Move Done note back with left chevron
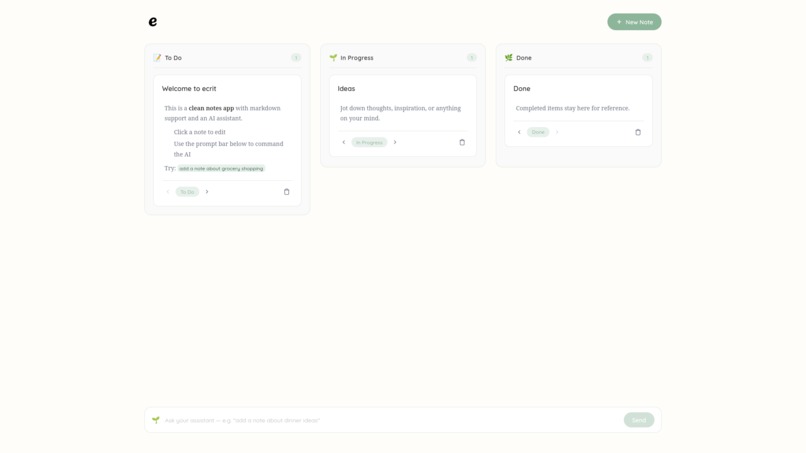 pos(519,132)
